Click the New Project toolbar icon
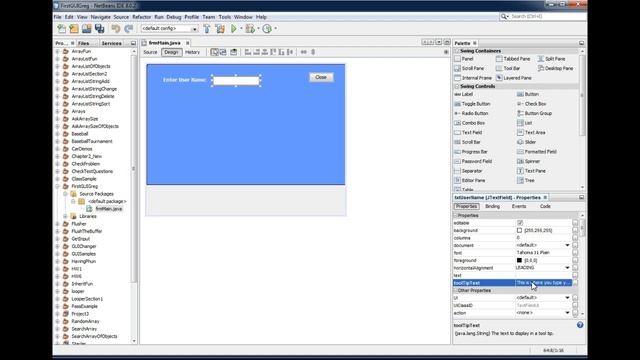Viewport: 640px width, 360px height. point(74,29)
